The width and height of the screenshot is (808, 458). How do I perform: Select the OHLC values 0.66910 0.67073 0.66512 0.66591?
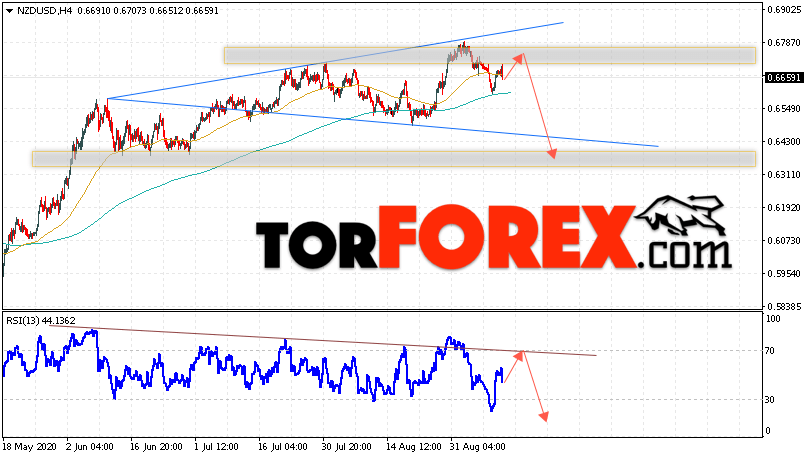point(148,11)
